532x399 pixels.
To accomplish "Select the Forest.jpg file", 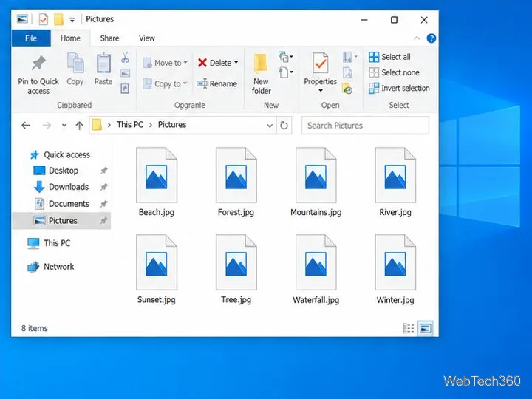I will tap(236, 182).
